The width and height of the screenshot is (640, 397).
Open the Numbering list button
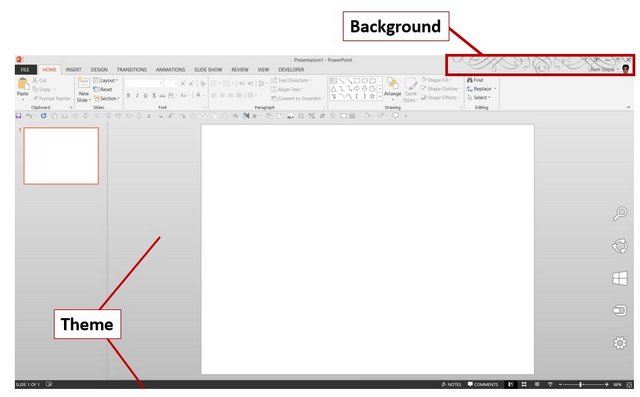228,84
